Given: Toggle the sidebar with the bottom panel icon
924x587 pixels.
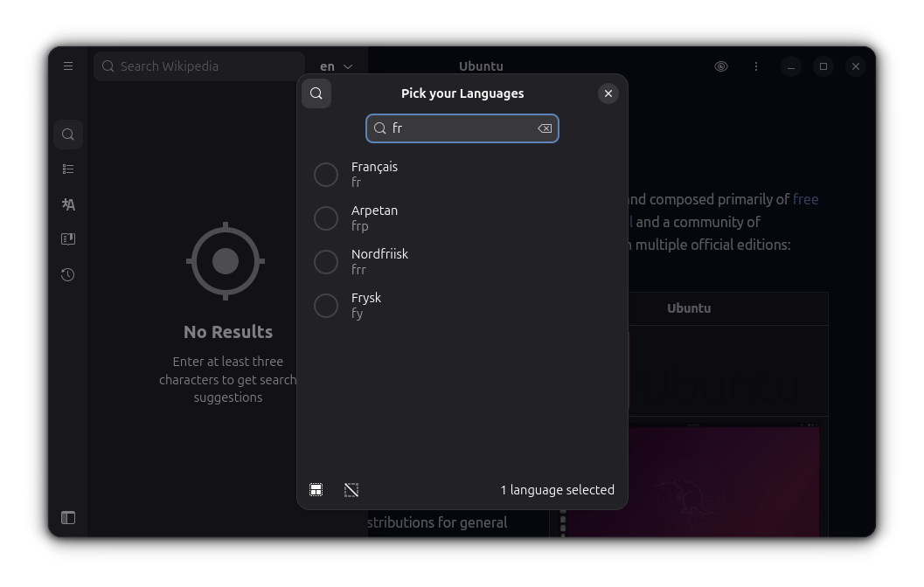Looking at the screenshot, I should (x=67, y=517).
